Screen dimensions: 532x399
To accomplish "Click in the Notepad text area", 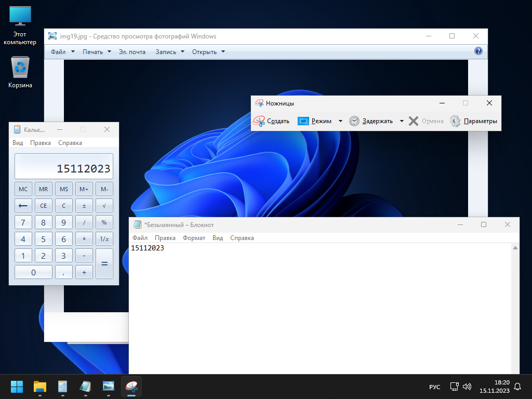I will point(312,312).
